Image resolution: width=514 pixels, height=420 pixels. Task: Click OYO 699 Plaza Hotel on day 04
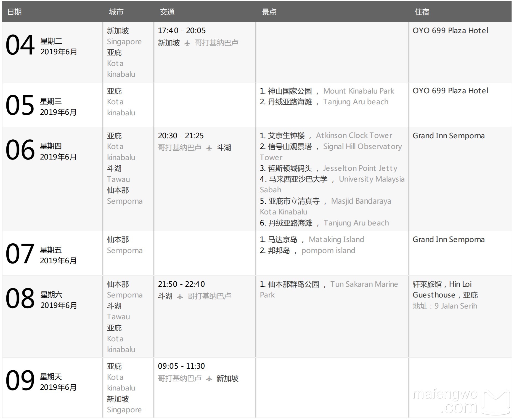pyautogui.click(x=451, y=31)
